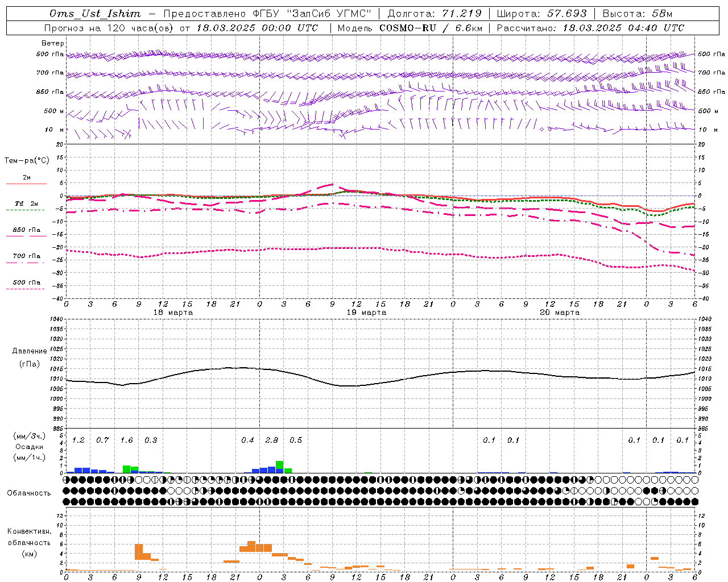Click the computed time Рассчитано: 18.03.2025 04:40 UTC

tap(590, 28)
